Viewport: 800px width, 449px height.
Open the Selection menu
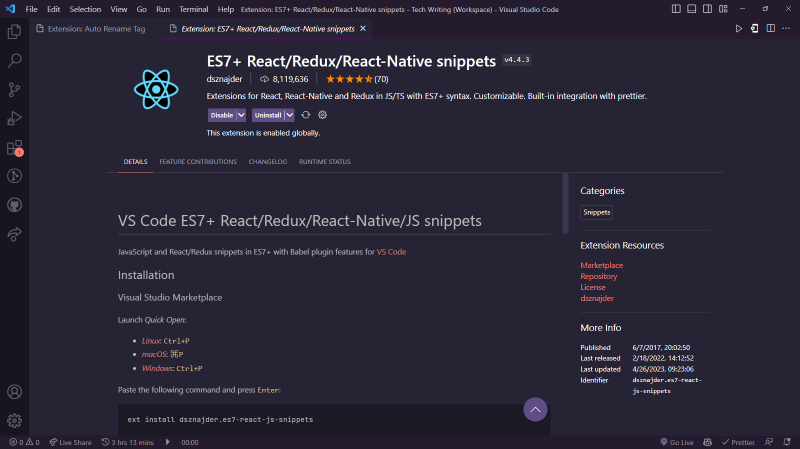tap(85, 9)
